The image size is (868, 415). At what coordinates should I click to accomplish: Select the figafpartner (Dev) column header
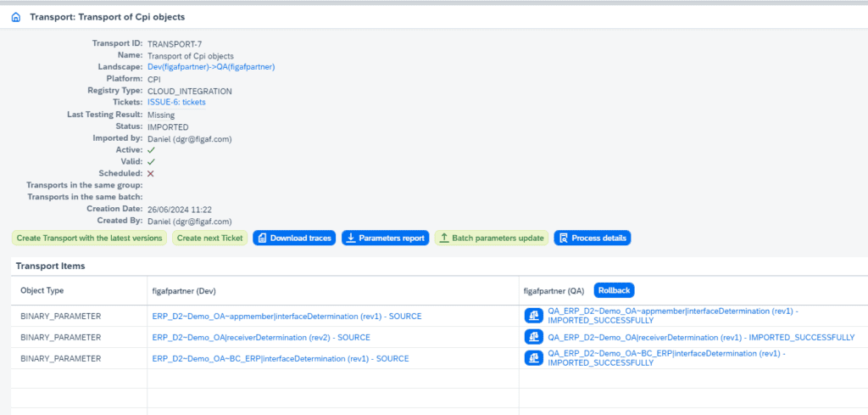(185, 289)
